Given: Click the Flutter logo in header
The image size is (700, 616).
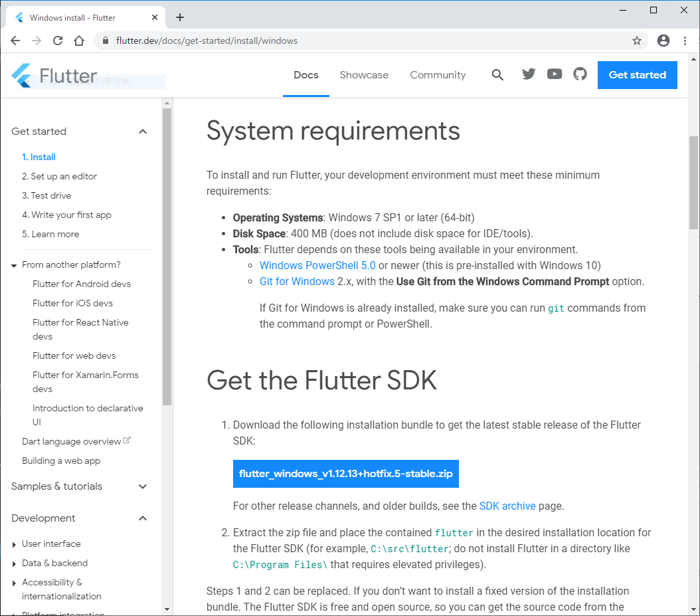Looking at the screenshot, I should click(54, 76).
